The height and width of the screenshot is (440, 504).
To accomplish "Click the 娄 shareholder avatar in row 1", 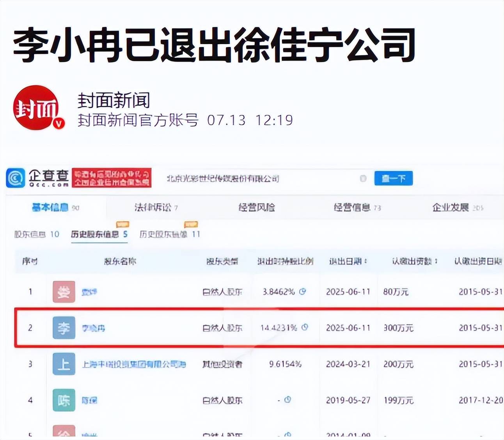I will 64,291.
